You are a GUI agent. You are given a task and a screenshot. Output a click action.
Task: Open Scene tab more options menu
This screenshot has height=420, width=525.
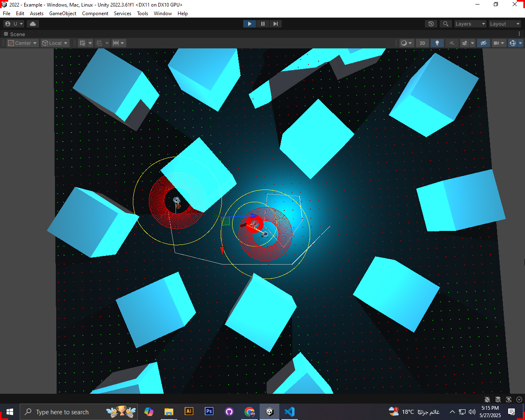tap(519, 34)
